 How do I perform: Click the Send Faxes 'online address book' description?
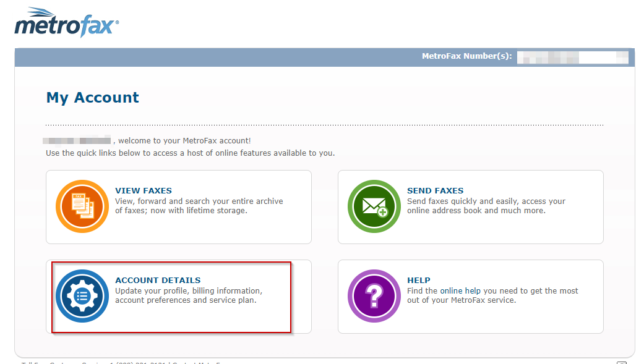486,206
